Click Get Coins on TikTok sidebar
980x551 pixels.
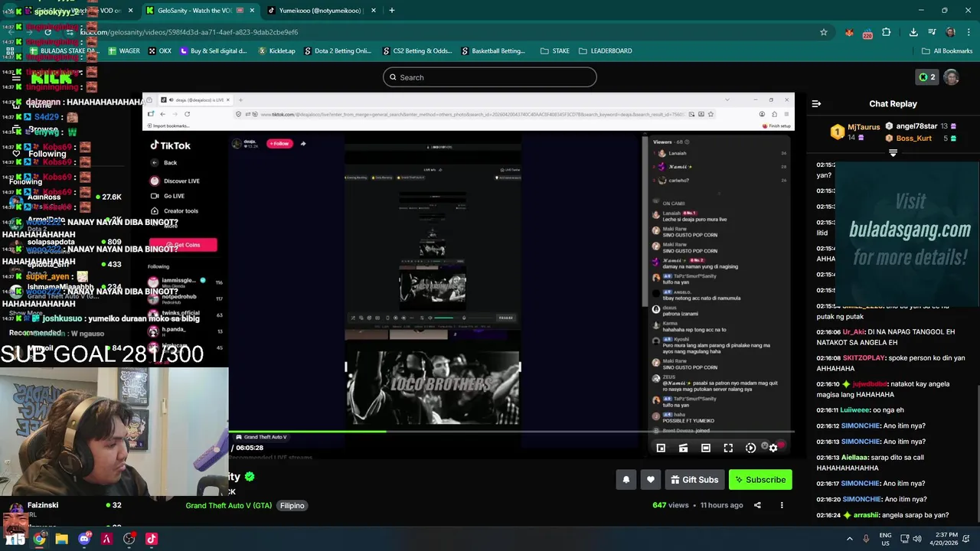tap(183, 245)
